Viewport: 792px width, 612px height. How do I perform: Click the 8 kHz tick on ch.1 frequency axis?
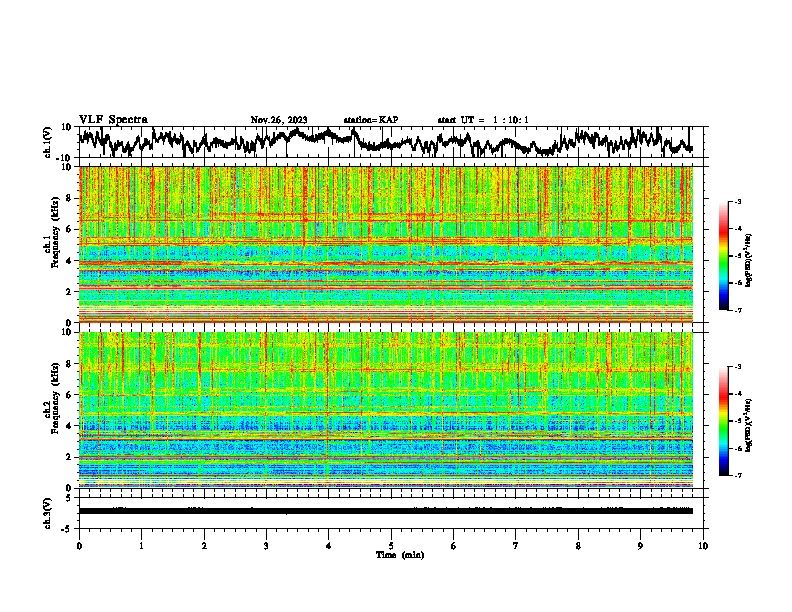tap(70, 198)
